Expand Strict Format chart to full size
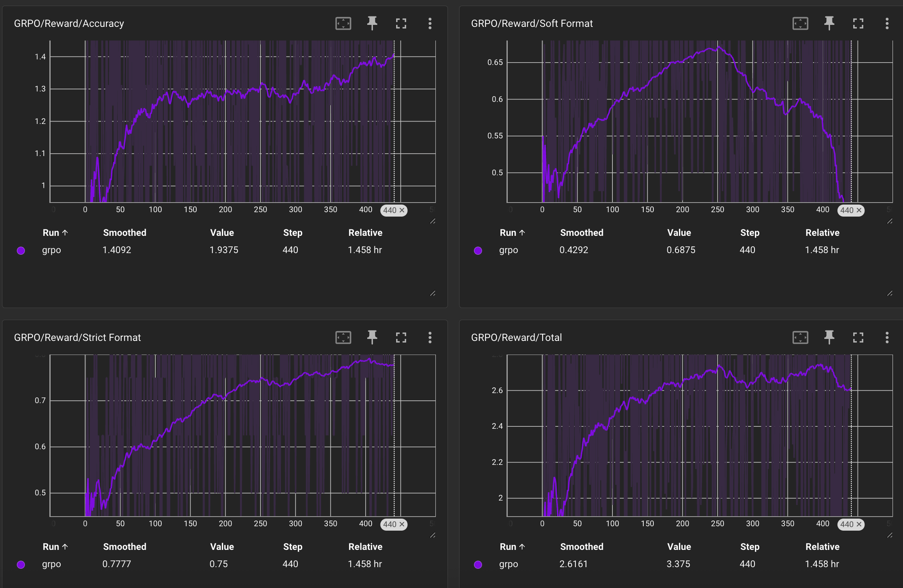 tap(401, 338)
